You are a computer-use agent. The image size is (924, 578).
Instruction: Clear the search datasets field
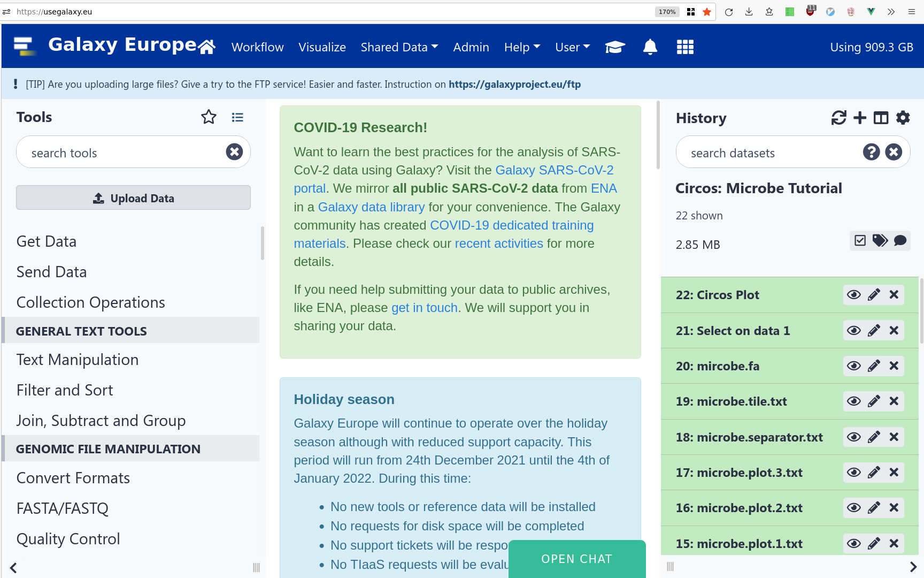894,152
